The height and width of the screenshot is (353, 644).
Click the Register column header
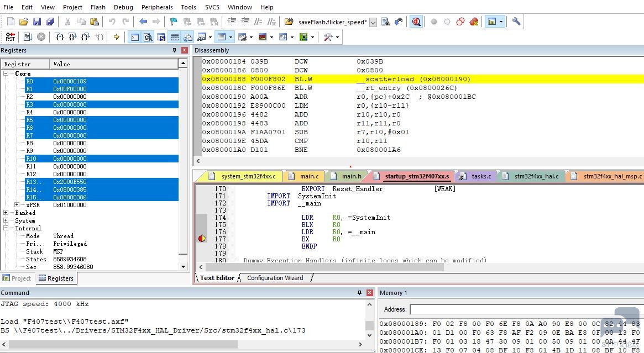(25, 64)
